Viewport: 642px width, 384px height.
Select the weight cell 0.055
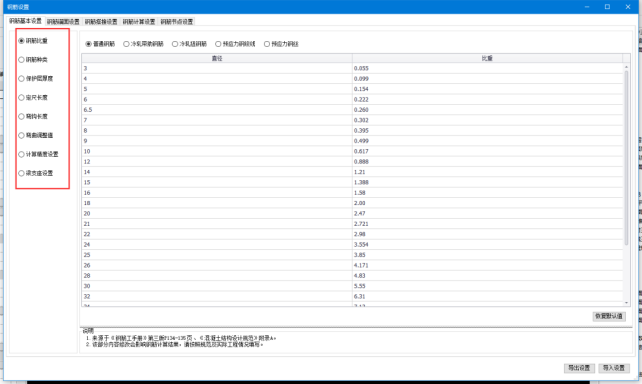pos(487,68)
